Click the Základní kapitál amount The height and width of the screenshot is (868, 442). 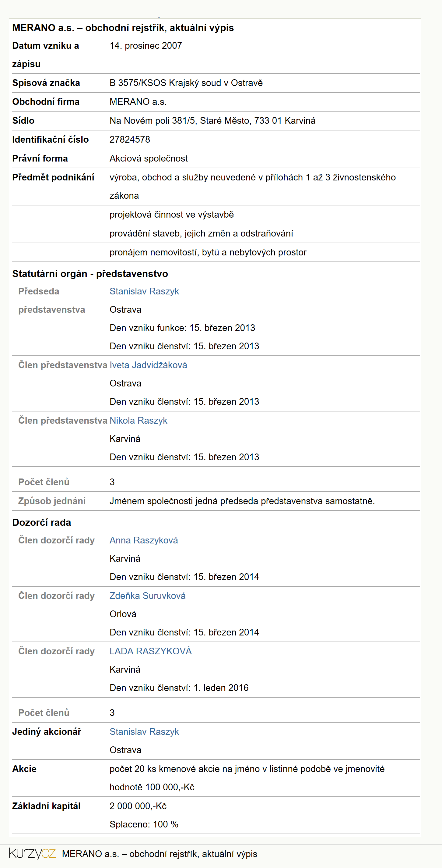point(138,806)
